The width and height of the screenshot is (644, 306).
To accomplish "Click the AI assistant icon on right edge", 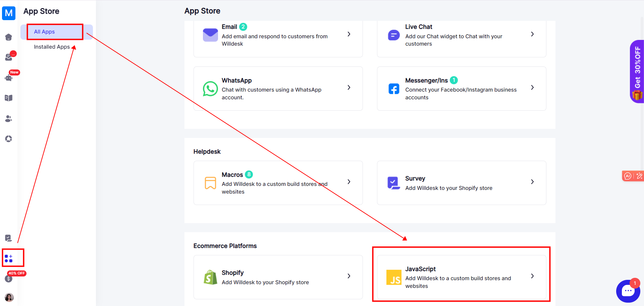I will pos(628,176).
